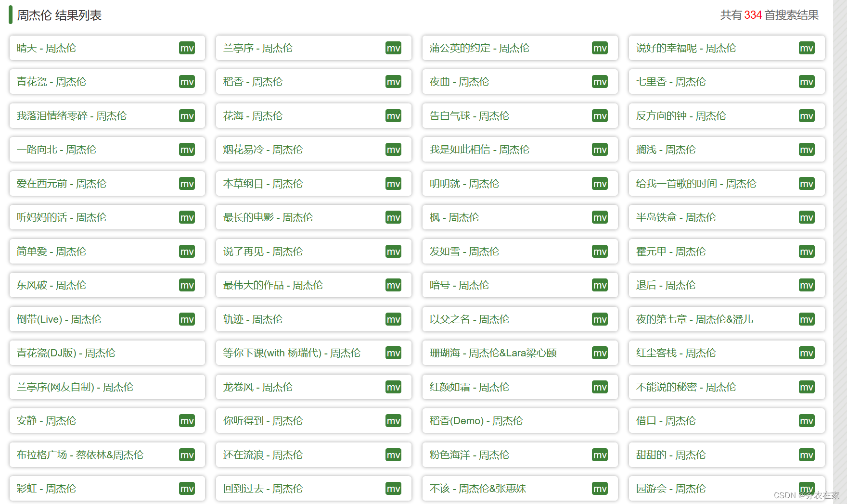Open mv for 搁浅 - 周杰伦
The image size is (847, 504).
pyautogui.click(x=807, y=150)
